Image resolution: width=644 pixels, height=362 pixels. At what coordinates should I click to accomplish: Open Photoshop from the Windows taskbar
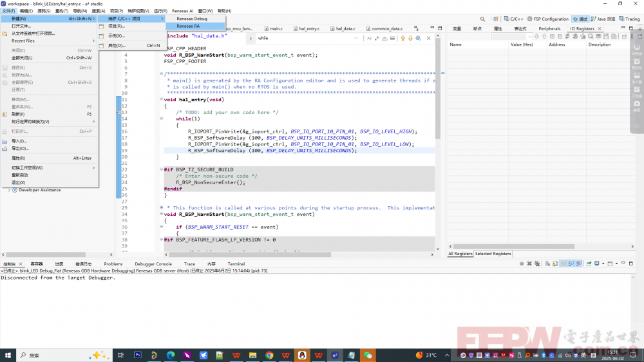[x=138, y=356]
